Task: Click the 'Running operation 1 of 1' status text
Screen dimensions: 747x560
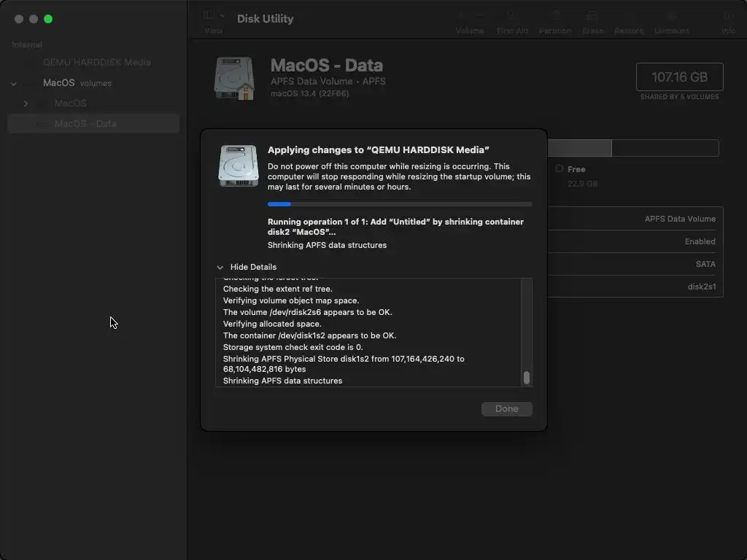Action: point(395,227)
